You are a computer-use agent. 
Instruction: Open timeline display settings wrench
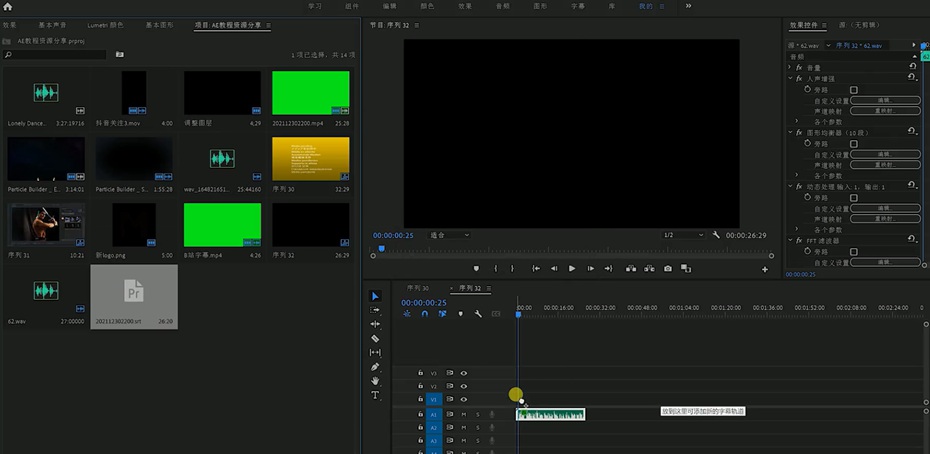(478, 314)
